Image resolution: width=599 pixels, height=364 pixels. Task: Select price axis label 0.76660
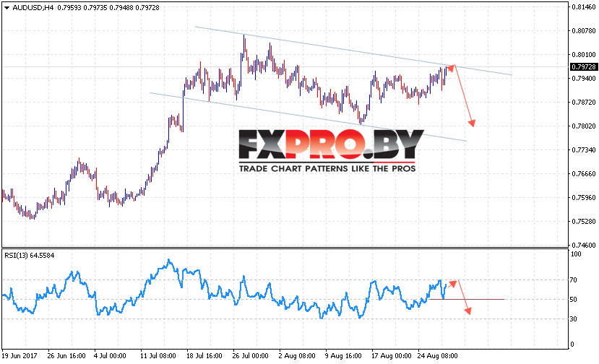click(583, 174)
